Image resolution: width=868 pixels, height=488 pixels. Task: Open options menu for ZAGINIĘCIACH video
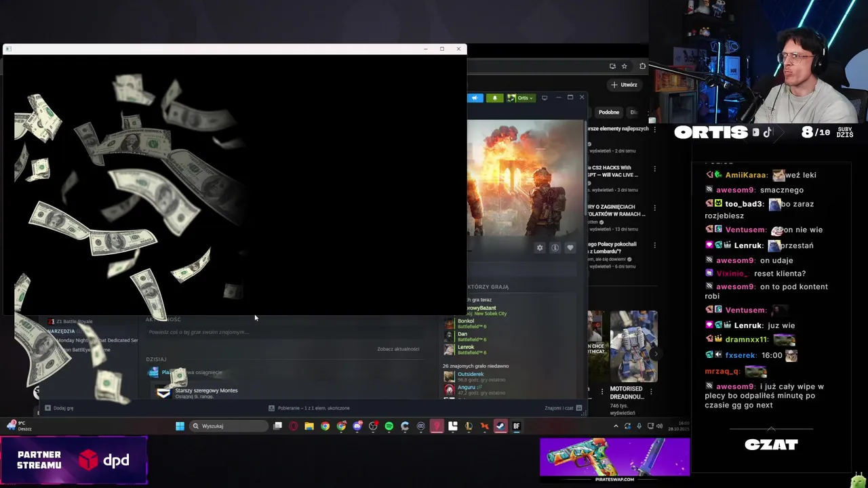click(654, 207)
